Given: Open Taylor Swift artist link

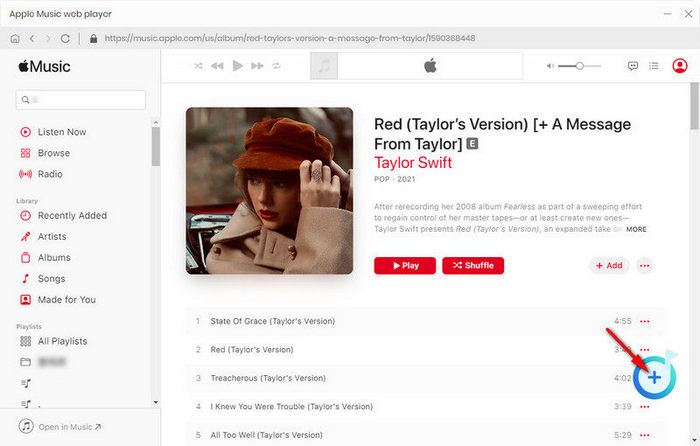Looking at the screenshot, I should 413,163.
